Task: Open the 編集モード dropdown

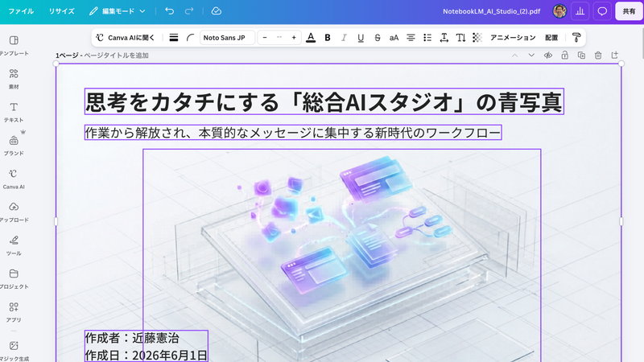Action: 118,11
